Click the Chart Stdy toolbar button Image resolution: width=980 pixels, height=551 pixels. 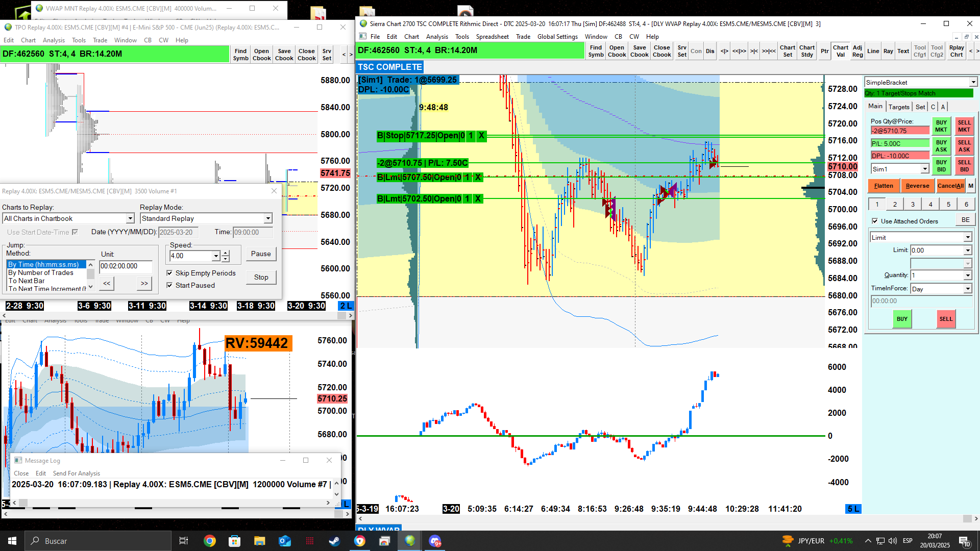pyautogui.click(x=807, y=51)
